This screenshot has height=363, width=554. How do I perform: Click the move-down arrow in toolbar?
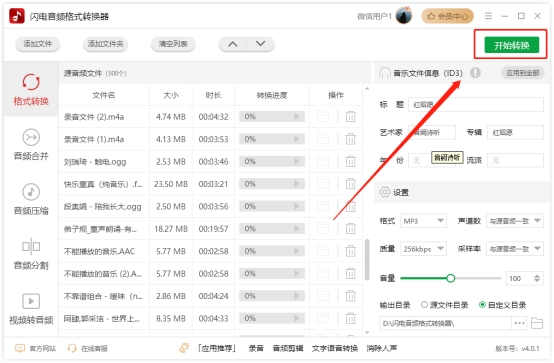(260, 44)
